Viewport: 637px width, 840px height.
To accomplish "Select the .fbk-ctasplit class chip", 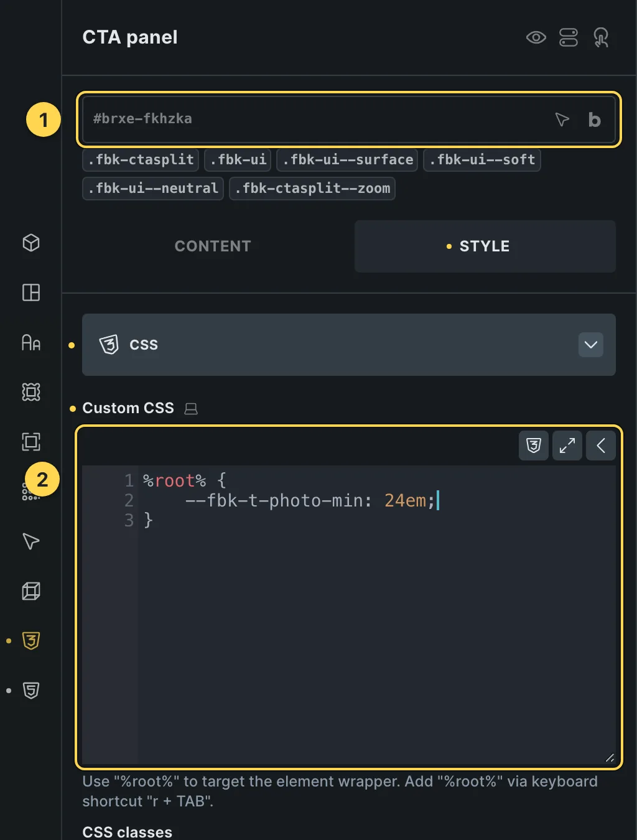I will 141,160.
